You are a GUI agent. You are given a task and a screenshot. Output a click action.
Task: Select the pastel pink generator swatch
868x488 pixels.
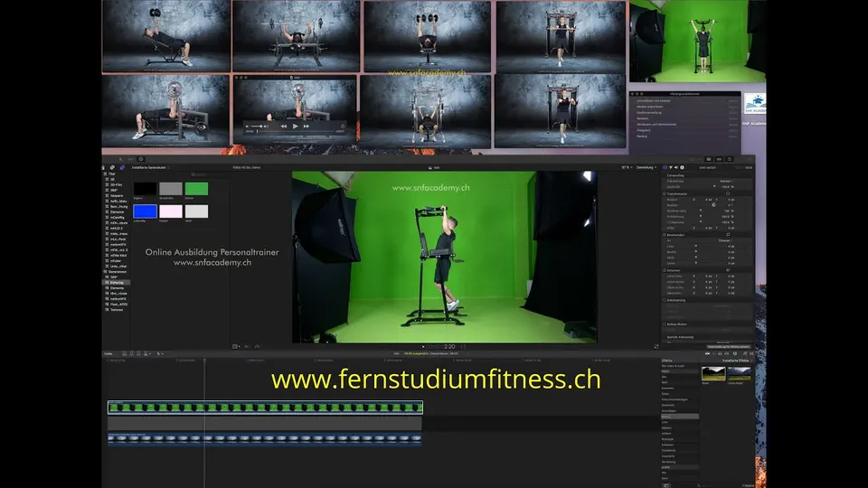click(x=171, y=211)
